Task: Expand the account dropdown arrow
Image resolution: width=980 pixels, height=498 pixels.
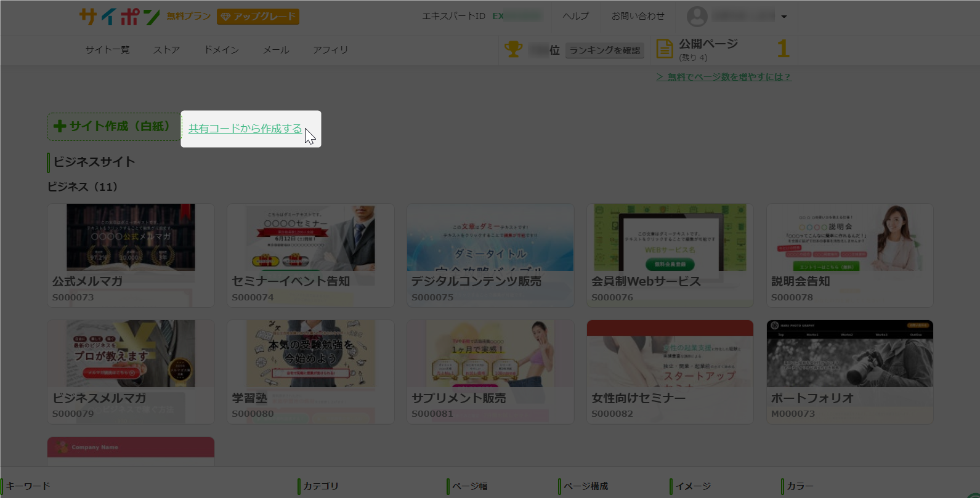Action: click(x=784, y=17)
